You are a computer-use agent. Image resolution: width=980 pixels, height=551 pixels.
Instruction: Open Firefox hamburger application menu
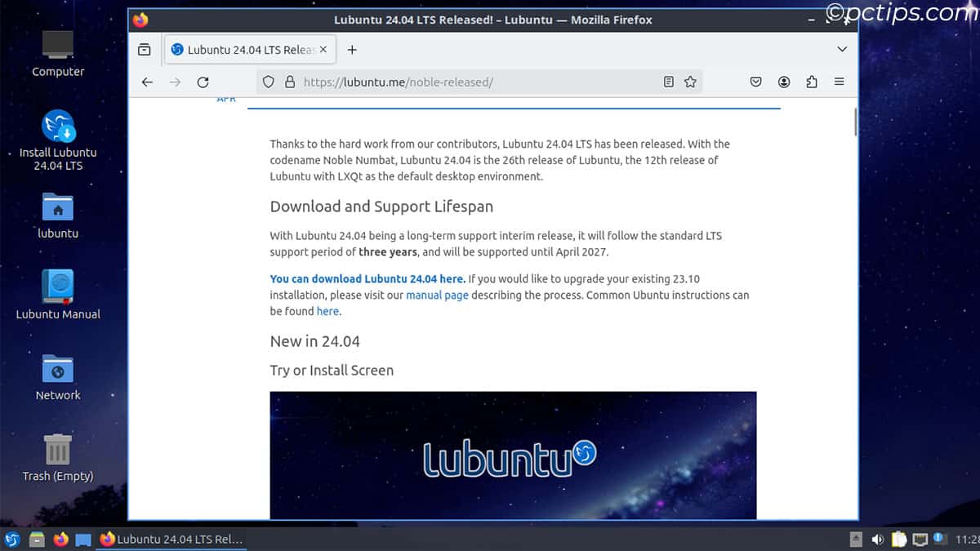pyautogui.click(x=840, y=82)
